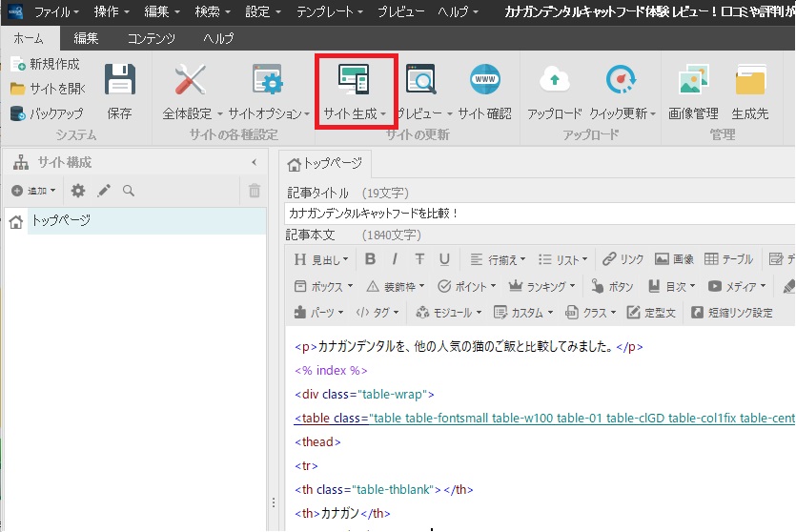Open the 編集 menu in the menu bar
796x532 pixels.
coord(162,11)
